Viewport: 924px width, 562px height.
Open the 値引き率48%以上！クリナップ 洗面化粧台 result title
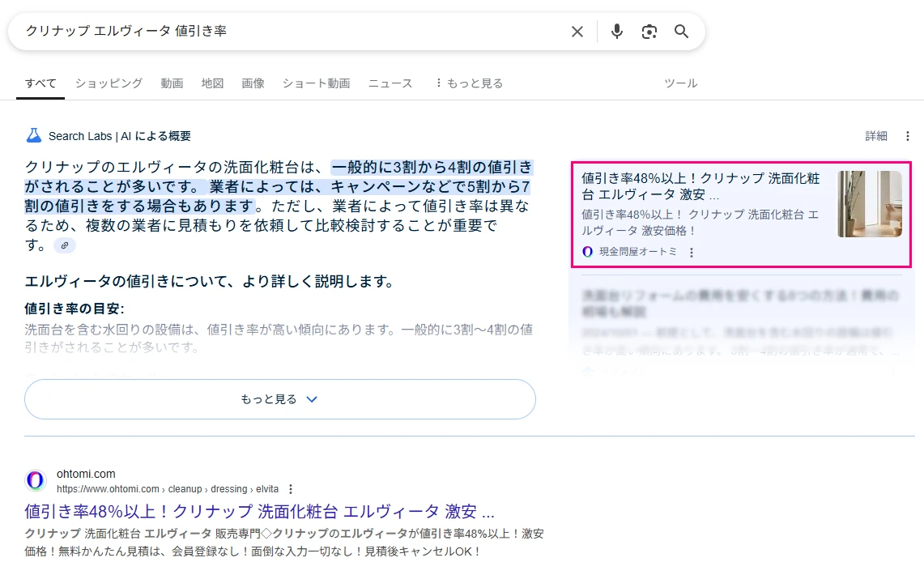[x=259, y=511]
